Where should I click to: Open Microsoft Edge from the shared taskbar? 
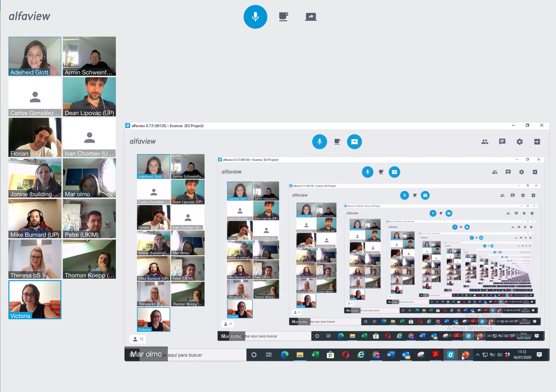tap(284, 355)
